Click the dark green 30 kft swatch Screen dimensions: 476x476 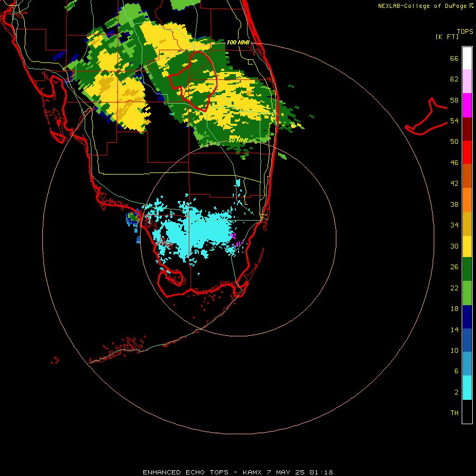(x=467, y=269)
